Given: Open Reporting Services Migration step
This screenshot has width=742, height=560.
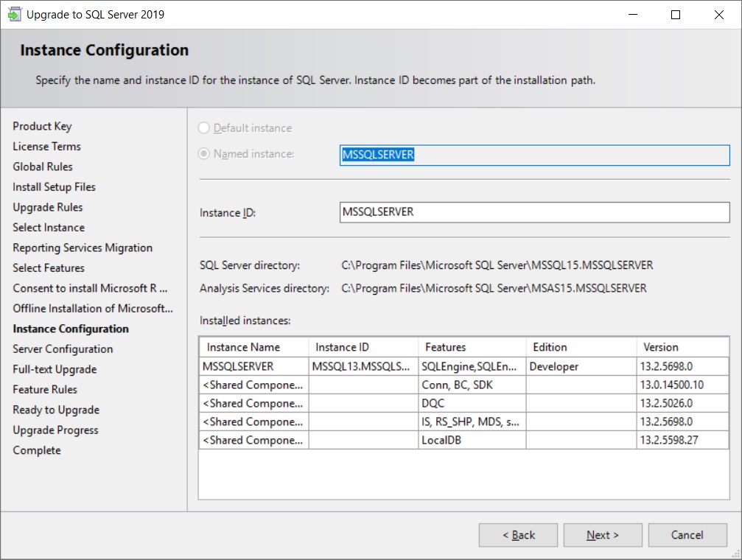Looking at the screenshot, I should coord(83,248).
